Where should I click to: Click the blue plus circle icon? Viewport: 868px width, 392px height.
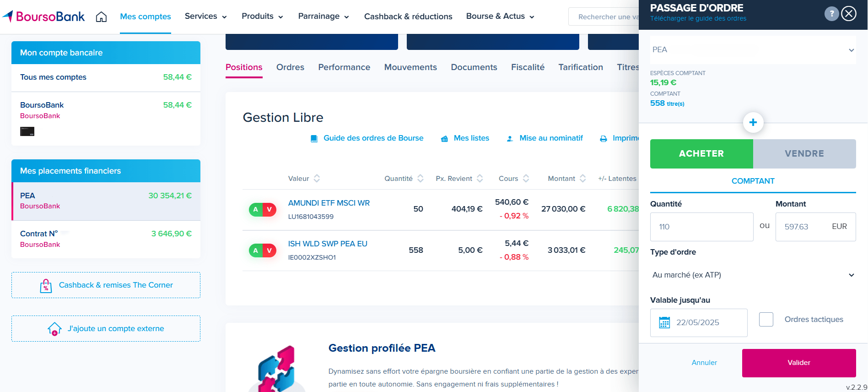point(753,123)
